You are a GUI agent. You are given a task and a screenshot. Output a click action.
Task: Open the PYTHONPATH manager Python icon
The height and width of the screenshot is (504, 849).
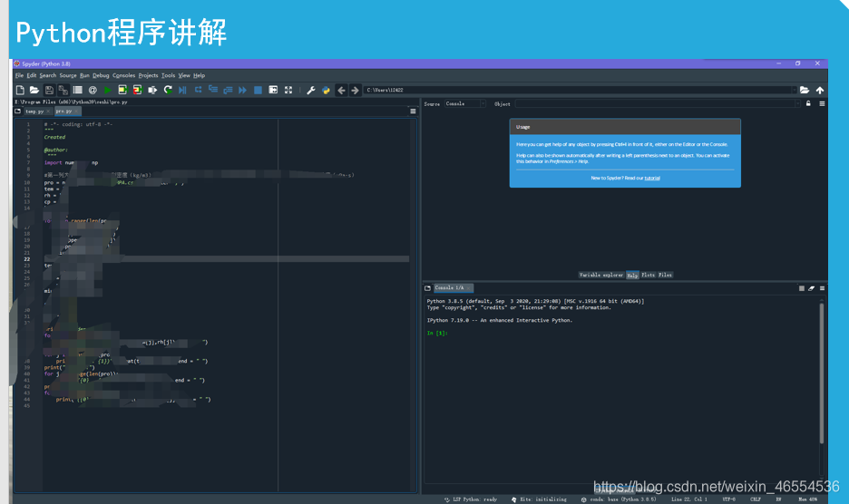326,91
